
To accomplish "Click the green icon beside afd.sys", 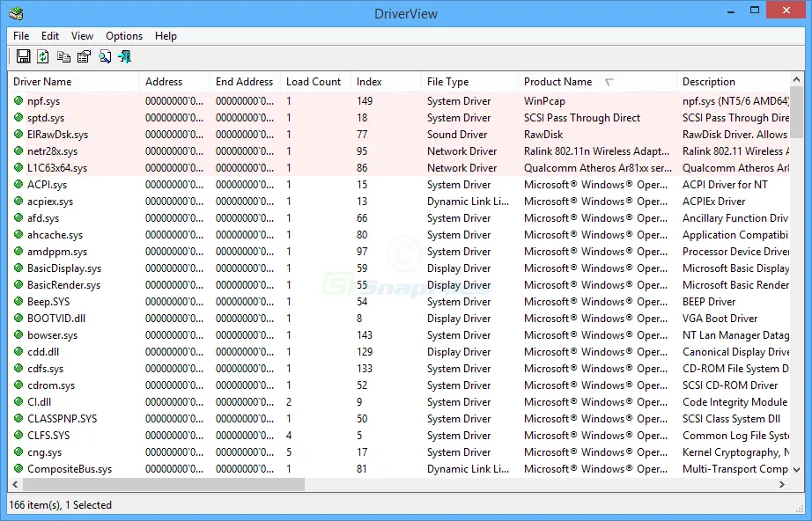I will click(x=18, y=217).
